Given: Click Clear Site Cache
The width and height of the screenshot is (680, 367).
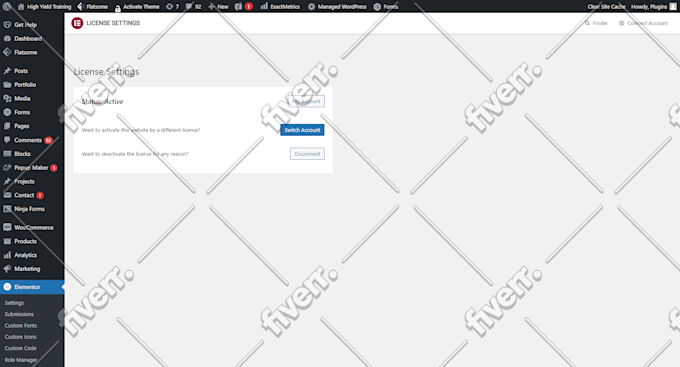Looking at the screenshot, I should [606, 7].
